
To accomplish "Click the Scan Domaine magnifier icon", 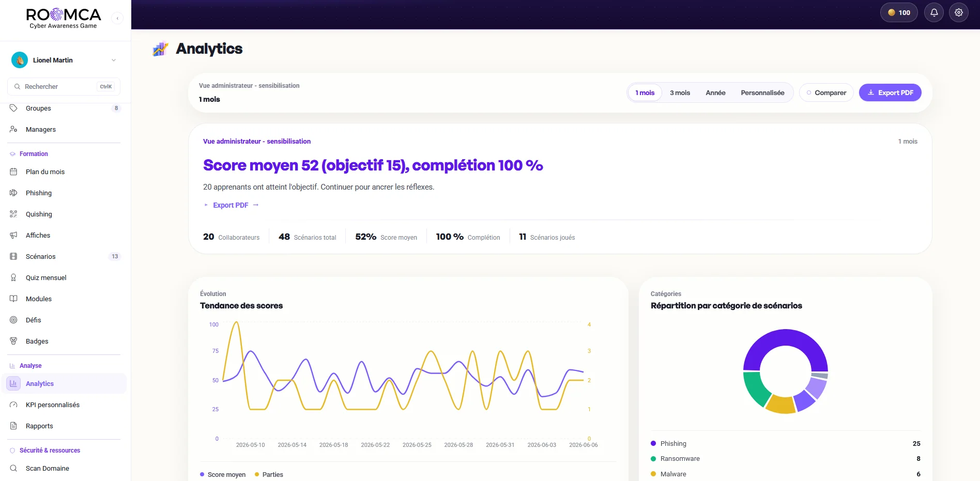I will click(13, 468).
